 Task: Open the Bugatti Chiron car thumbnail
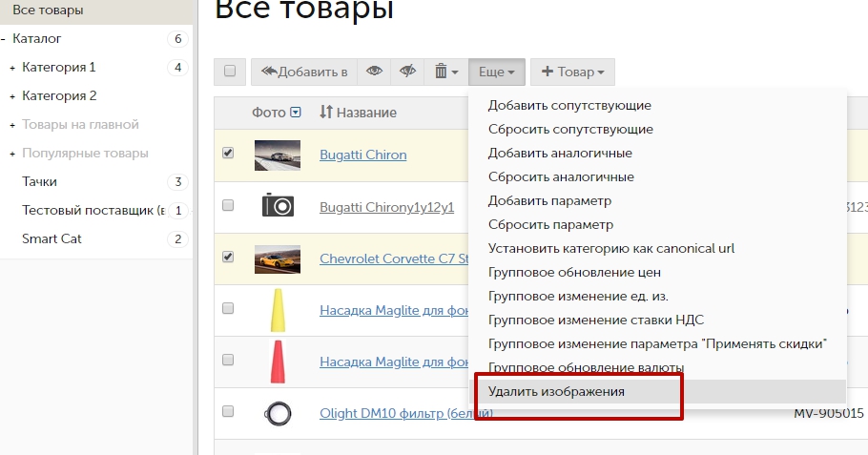coord(278,155)
